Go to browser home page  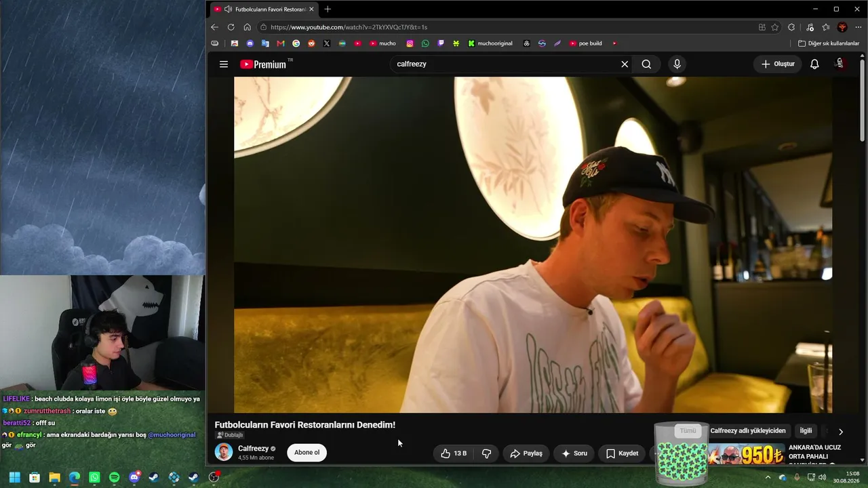(x=247, y=27)
